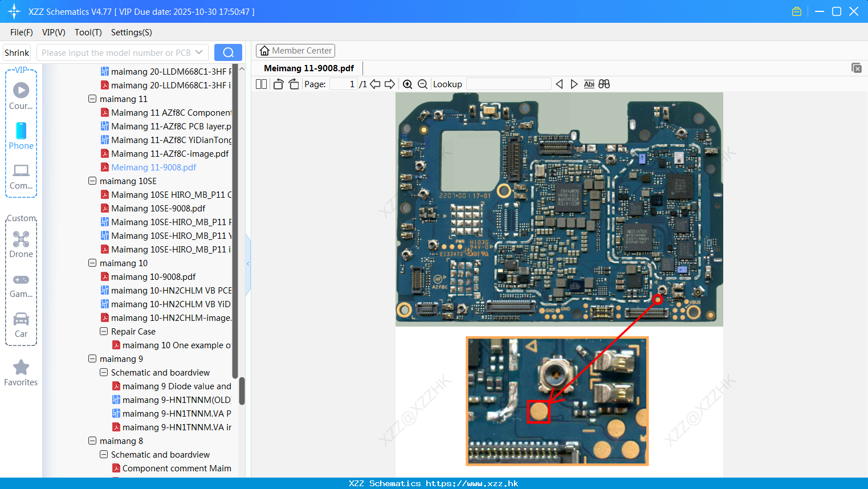Viewport: 868px width, 489px height.
Task: Open the Drone category
Action: (21, 244)
